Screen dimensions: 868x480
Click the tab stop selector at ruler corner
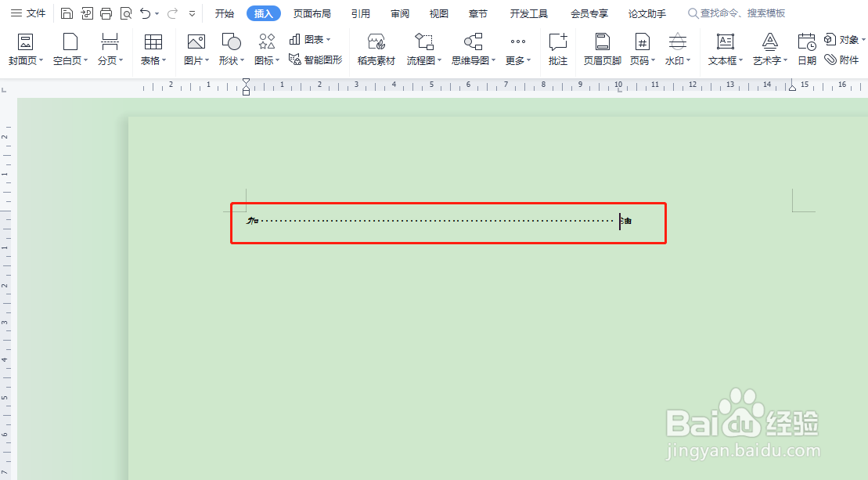(x=4, y=89)
